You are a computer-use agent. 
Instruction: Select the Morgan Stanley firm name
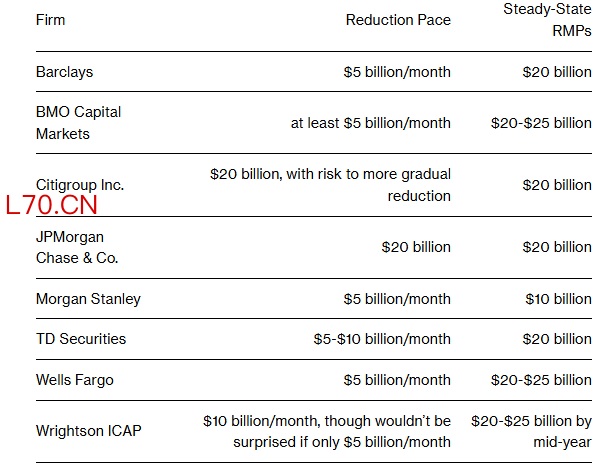coord(88,299)
